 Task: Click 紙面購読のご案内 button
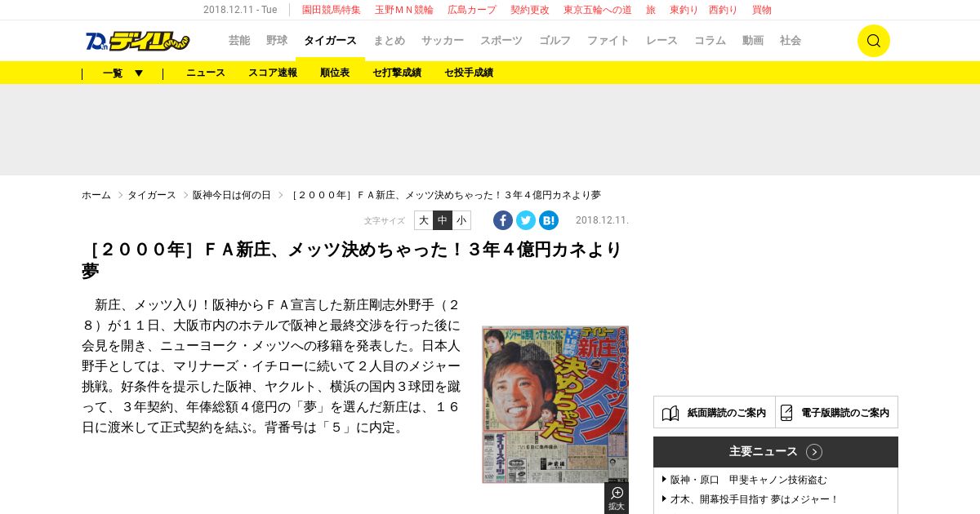click(715, 412)
